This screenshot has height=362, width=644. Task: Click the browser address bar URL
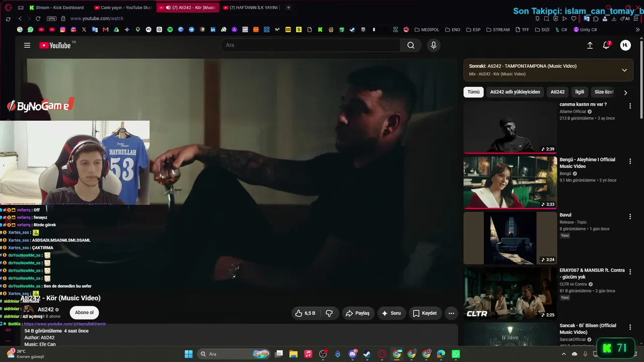tap(97, 19)
